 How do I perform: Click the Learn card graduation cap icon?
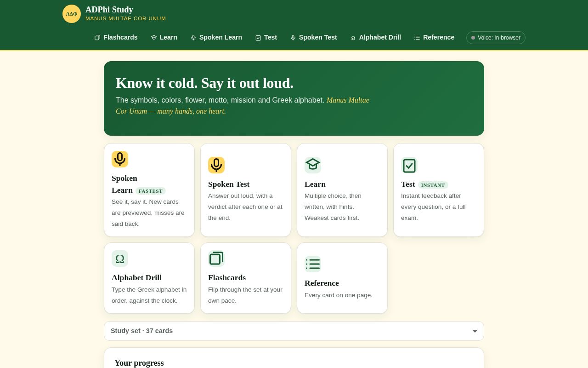(x=313, y=165)
